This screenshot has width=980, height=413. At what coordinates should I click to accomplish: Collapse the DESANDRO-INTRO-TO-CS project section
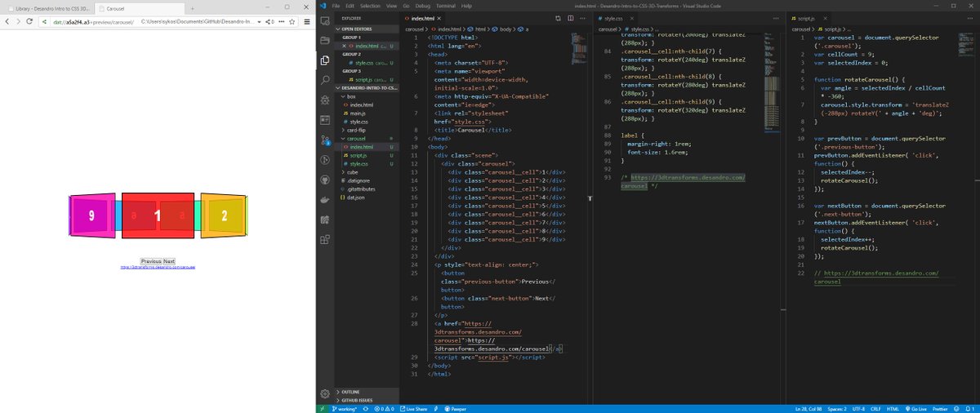pyautogui.click(x=367, y=87)
